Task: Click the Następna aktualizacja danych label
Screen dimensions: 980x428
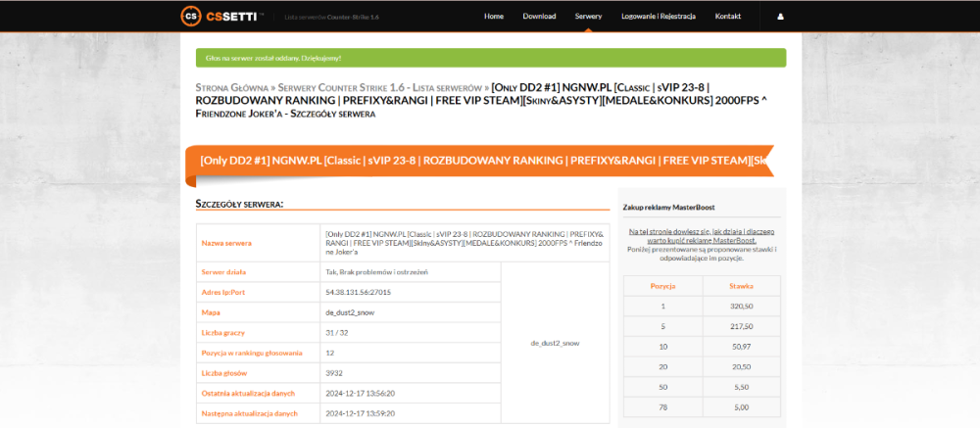Action: click(x=249, y=413)
